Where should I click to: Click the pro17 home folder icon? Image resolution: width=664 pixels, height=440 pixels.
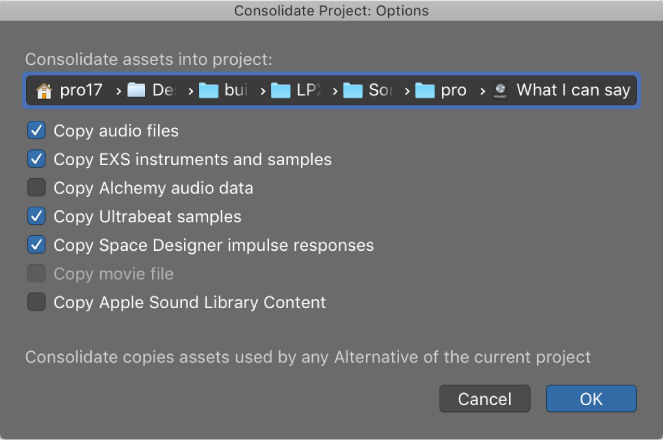pos(44,91)
